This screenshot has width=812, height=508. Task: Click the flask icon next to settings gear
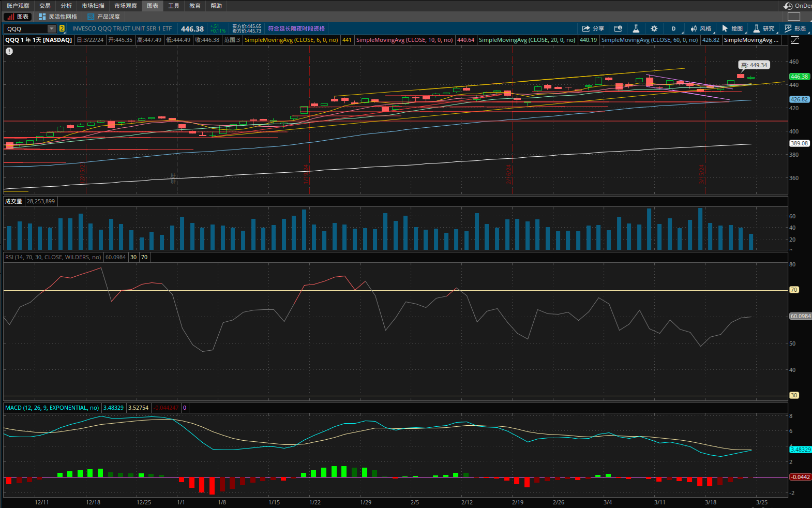tap(636, 28)
